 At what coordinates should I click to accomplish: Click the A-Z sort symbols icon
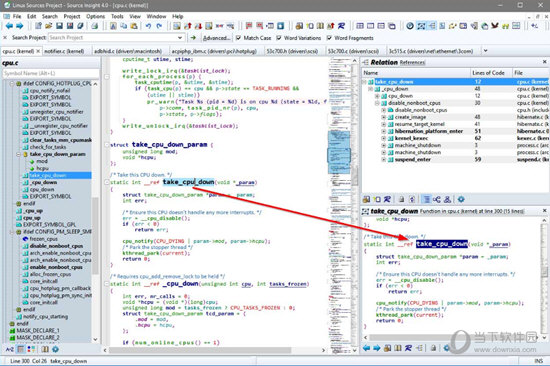pos(9,349)
